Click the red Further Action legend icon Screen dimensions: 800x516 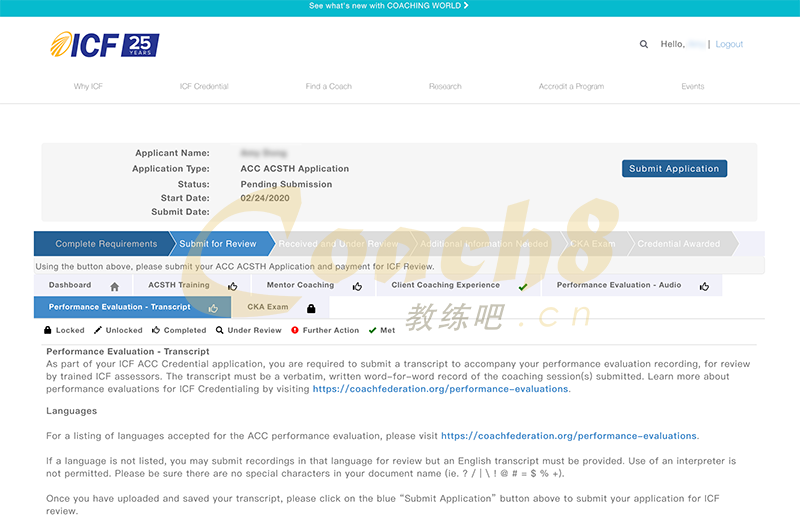click(x=295, y=330)
